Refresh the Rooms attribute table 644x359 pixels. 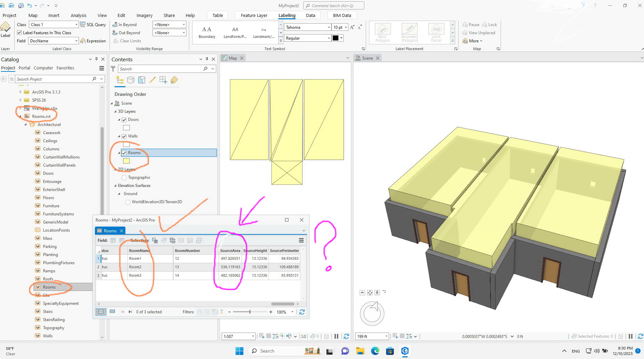click(302, 312)
